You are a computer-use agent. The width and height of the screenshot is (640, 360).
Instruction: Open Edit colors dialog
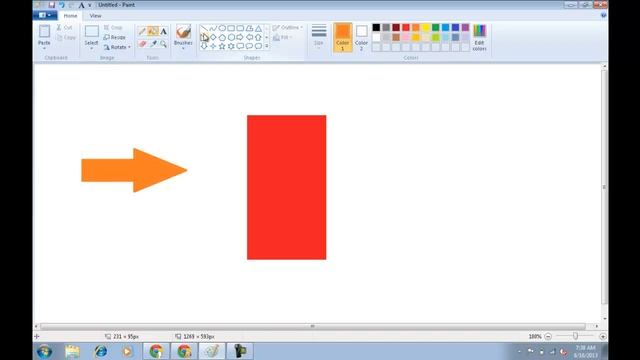(479, 38)
